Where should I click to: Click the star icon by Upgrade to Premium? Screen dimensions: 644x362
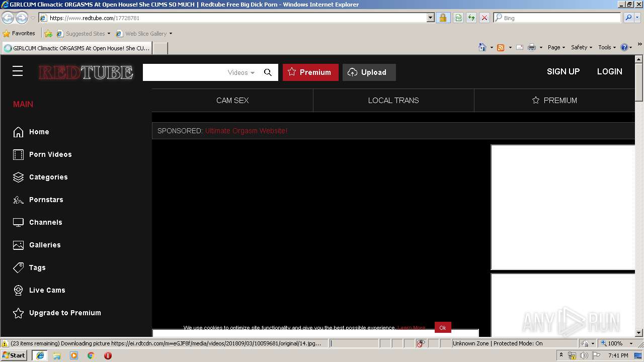[18, 313]
